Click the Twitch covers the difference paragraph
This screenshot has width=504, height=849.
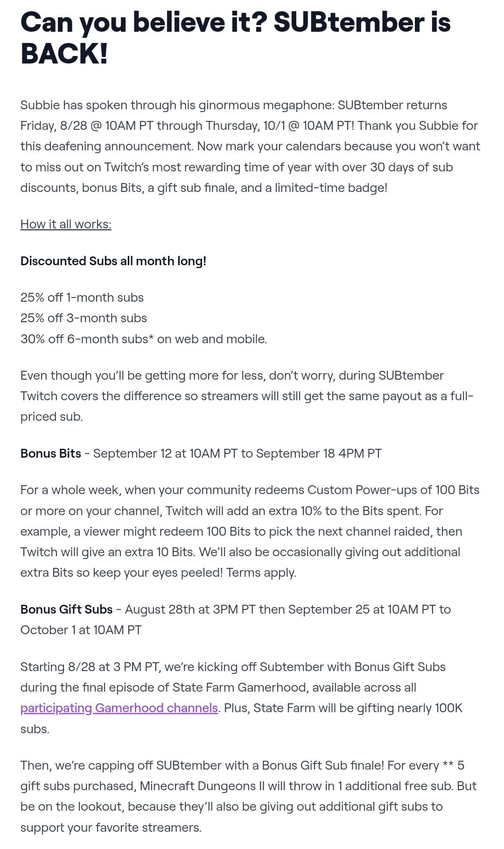point(247,396)
